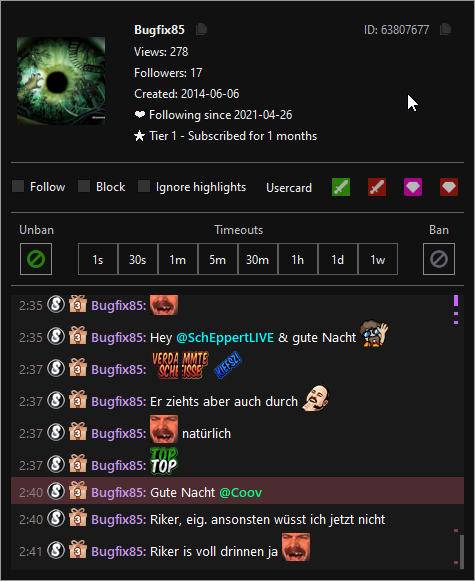Image resolution: width=475 pixels, height=581 pixels.
Task: Click the red diamond un-VIP icon
Action: click(449, 187)
